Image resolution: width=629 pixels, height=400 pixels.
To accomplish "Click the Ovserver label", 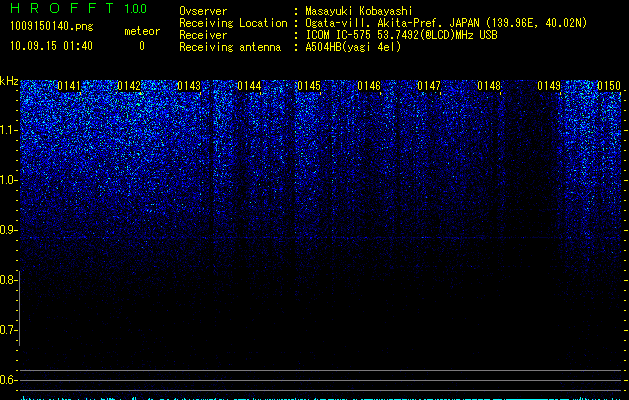I will click(x=203, y=11).
